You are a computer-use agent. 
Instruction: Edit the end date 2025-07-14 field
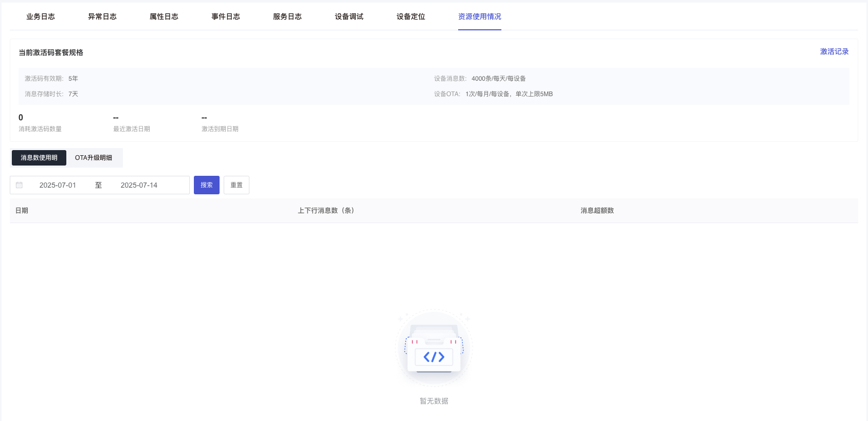click(139, 185)
